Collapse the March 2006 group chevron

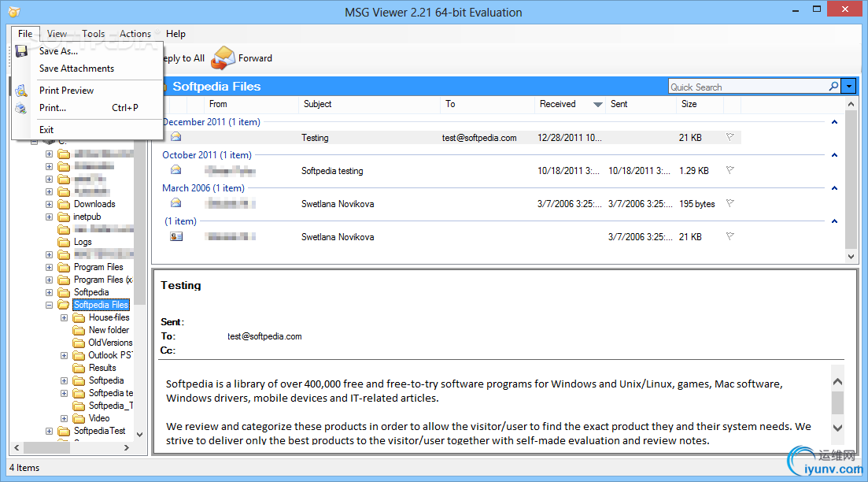(x=834, y=188)
